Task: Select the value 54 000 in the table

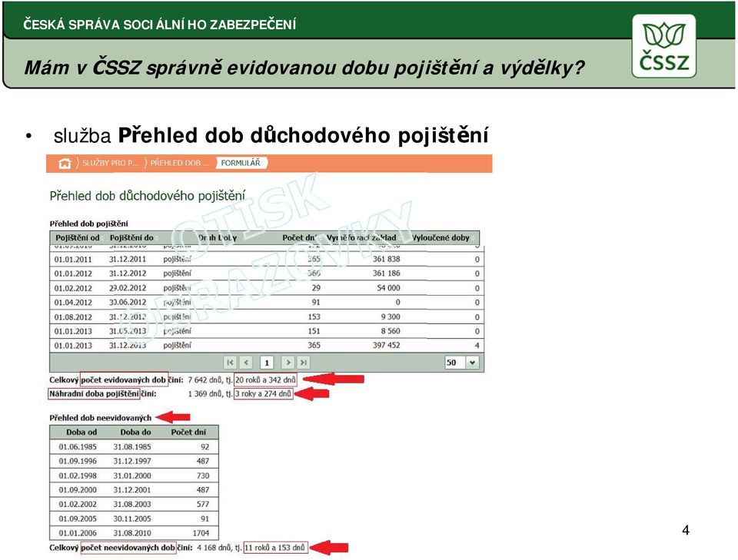Action: pos(388,288)
